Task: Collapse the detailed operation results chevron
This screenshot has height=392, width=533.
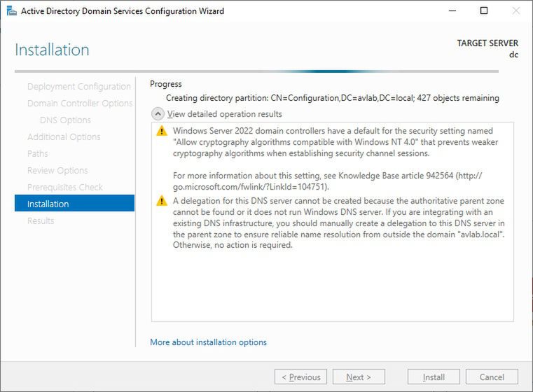Action: click(x=158, y=114)
